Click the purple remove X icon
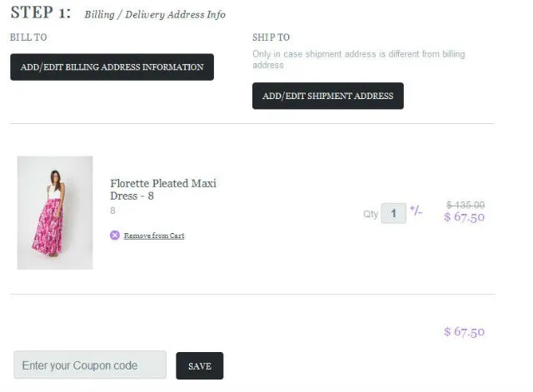The image size is (533, 392). point(115,236)
